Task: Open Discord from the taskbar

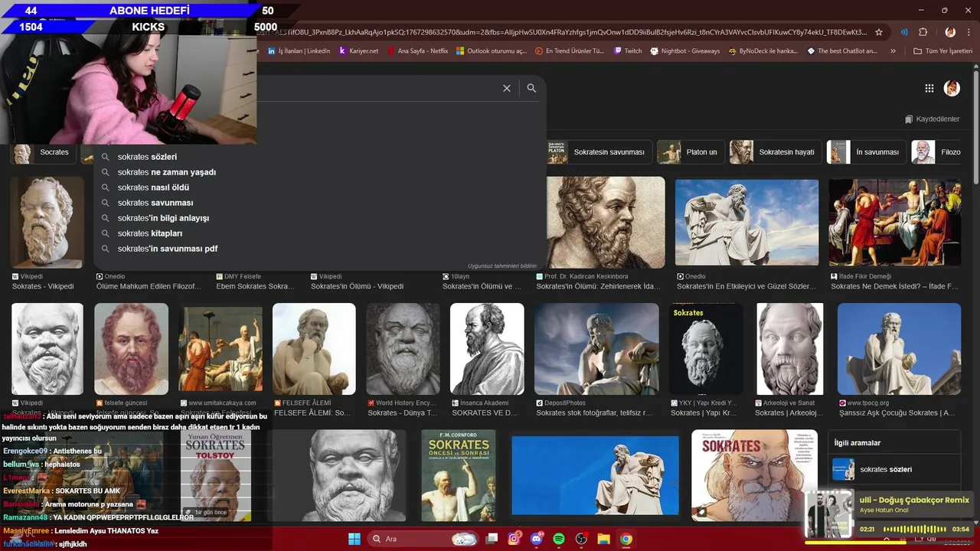Action: tap(537, 539)
